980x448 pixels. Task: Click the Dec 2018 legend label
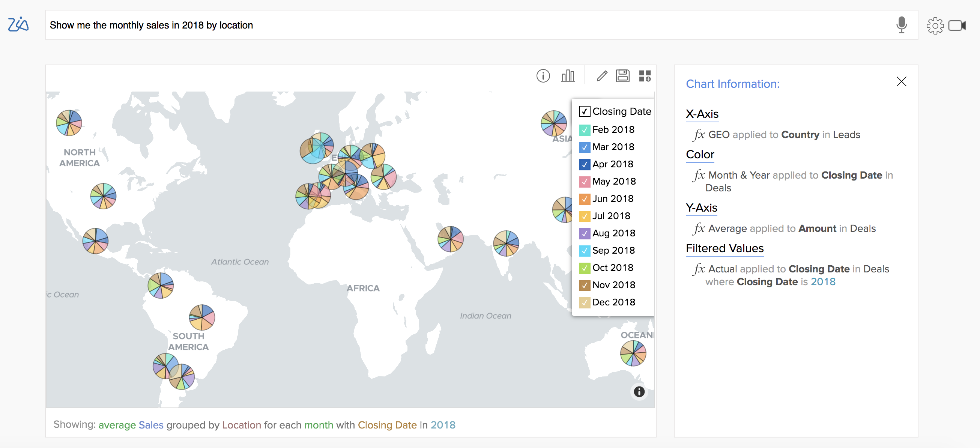click(614, 302)
